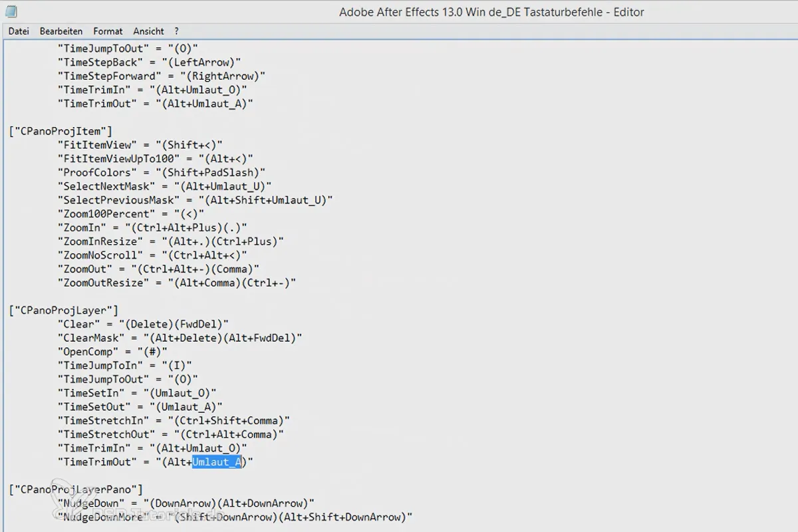Click the "FitItemView" = "(Shift+<)" line

(x=140, y=145)
